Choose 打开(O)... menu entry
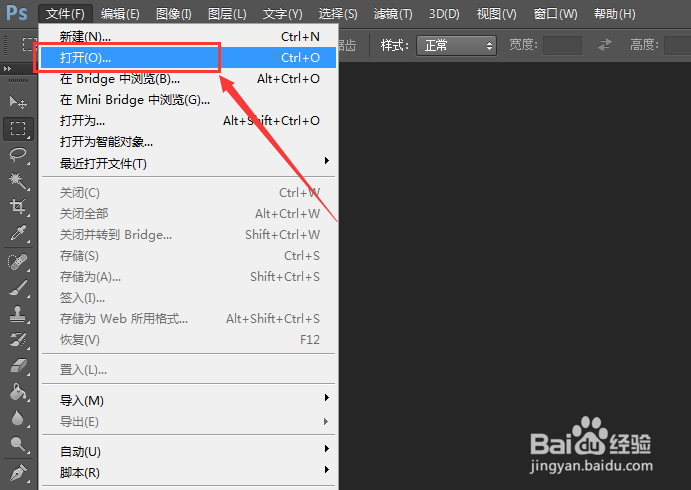Viewport: 691px width, 490px height. (189, 58)
